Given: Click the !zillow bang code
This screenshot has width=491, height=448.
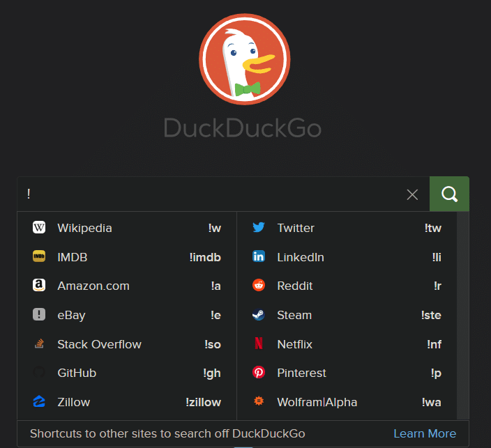Looking at the screenshot, I should [x=204, y=402].
